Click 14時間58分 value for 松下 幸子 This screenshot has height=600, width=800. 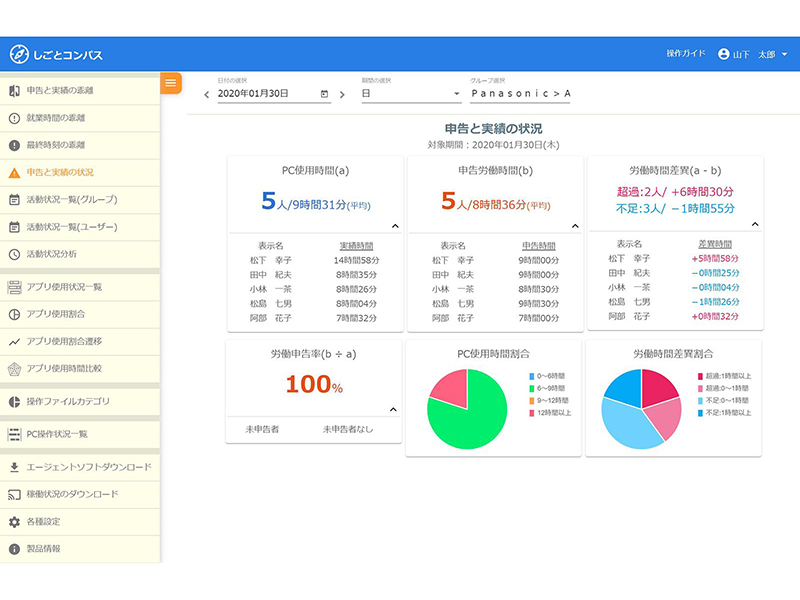(x=357, y=261)
